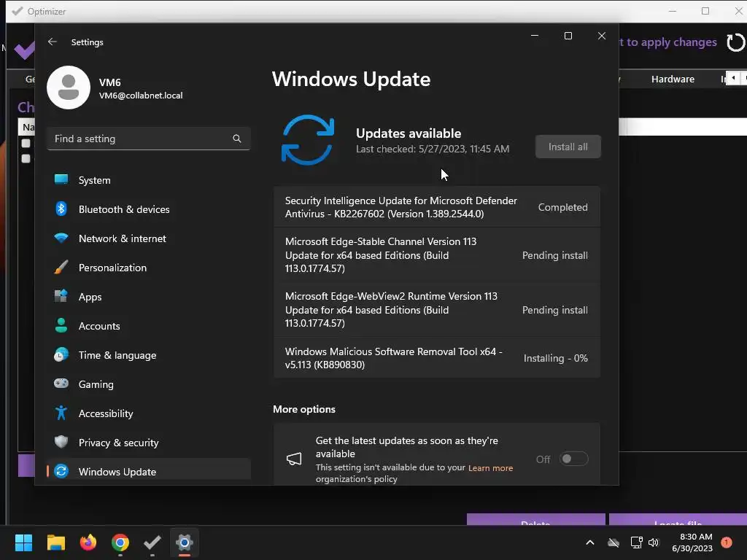Click the System monitor icon

[x=61, y=179]
